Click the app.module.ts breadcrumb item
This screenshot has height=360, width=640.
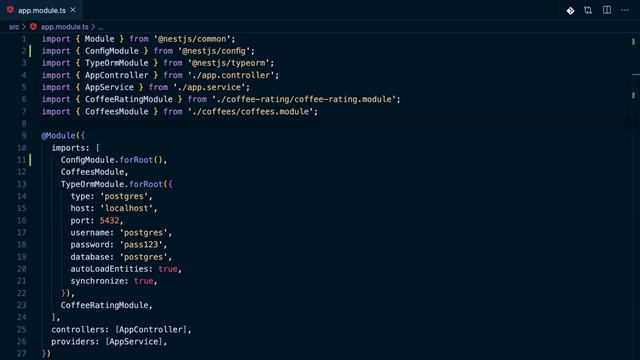pos(64,27)
